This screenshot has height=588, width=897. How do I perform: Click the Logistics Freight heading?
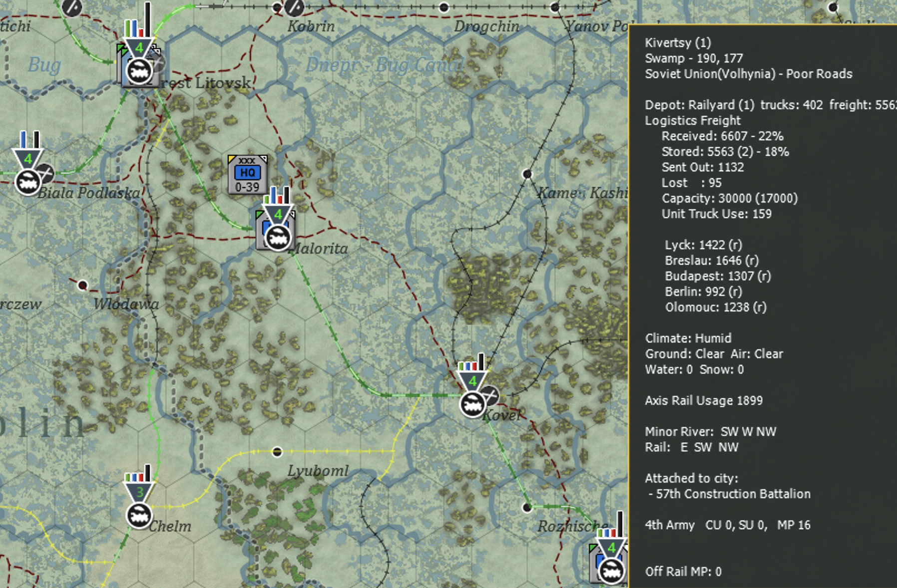click(x=693, y=120)
